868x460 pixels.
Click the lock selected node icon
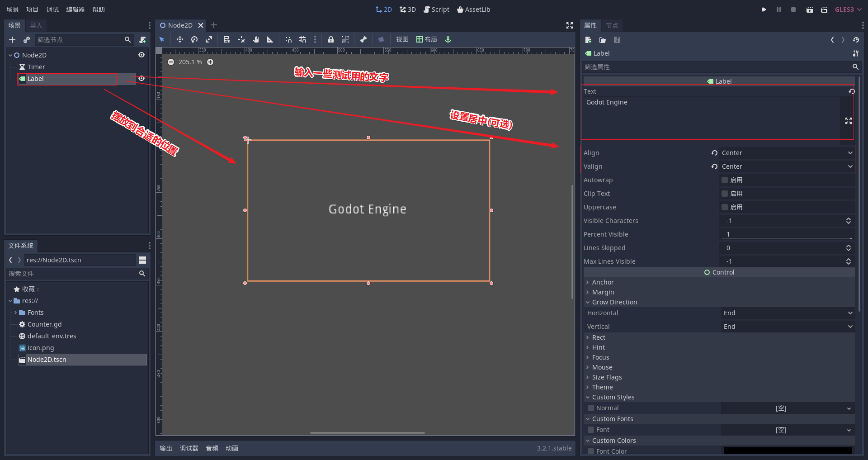(331, 39)
